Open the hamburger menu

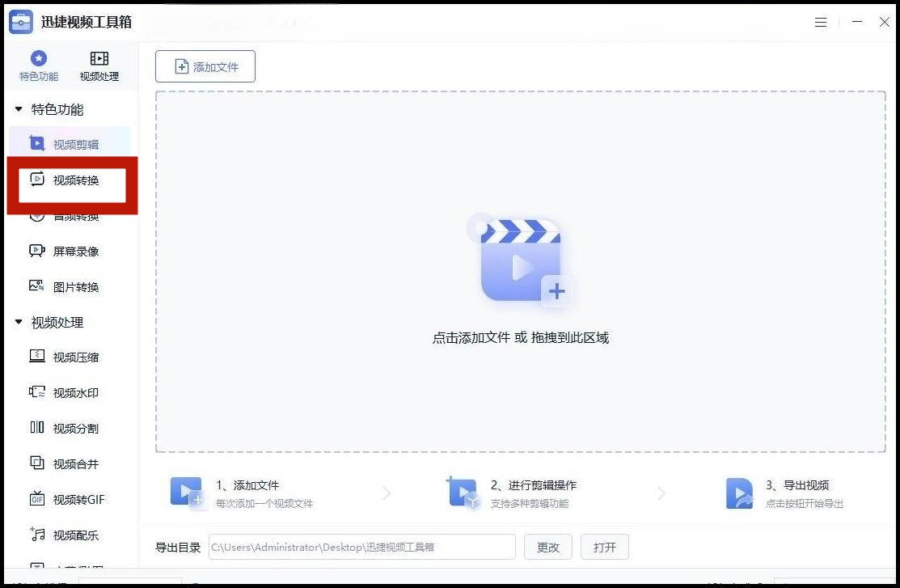pos(821,22)
